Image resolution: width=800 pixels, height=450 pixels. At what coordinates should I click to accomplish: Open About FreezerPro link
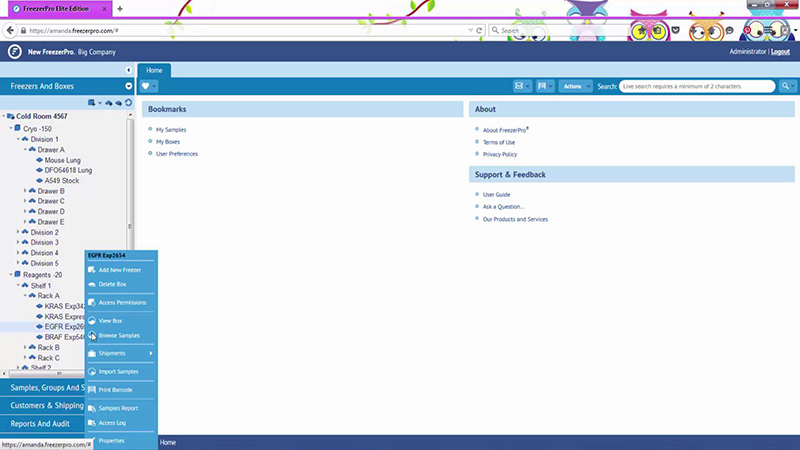[505, 130]
